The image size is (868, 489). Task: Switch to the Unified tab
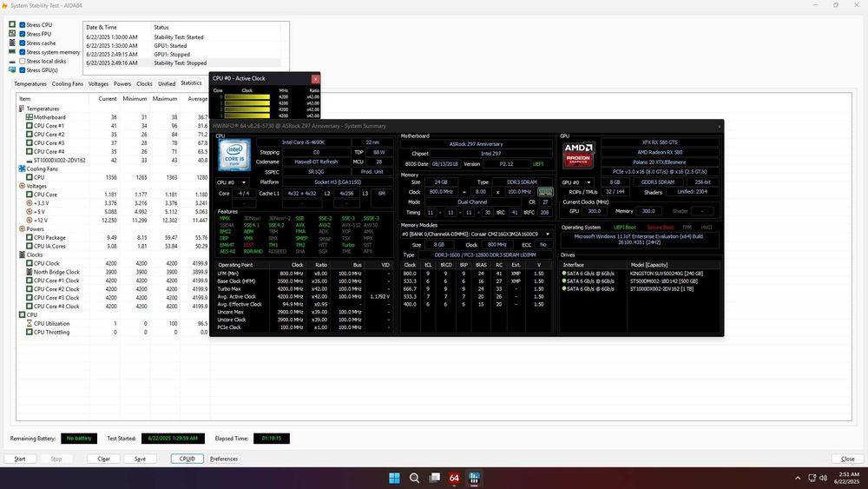[x=167, y=83]
